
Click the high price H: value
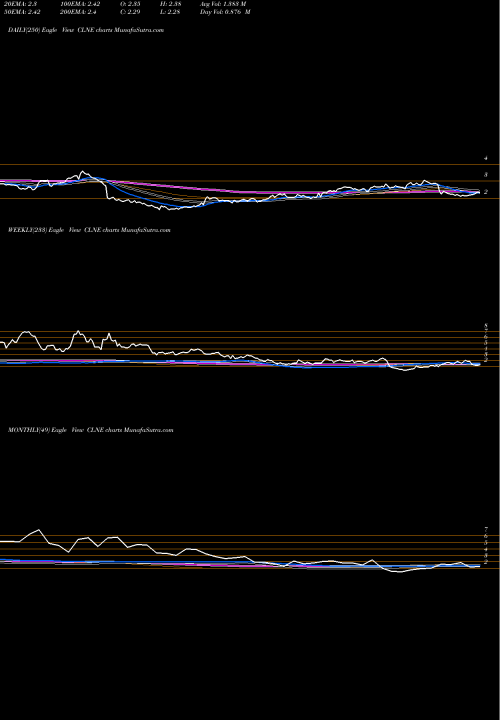pos(172,4)
